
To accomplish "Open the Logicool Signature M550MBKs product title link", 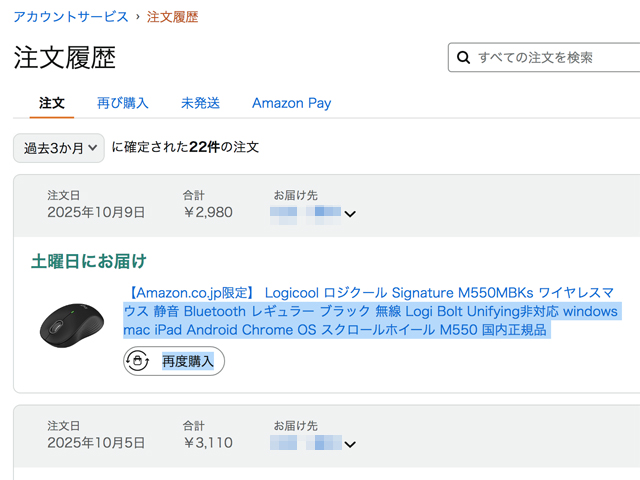I will click(370, 311).
